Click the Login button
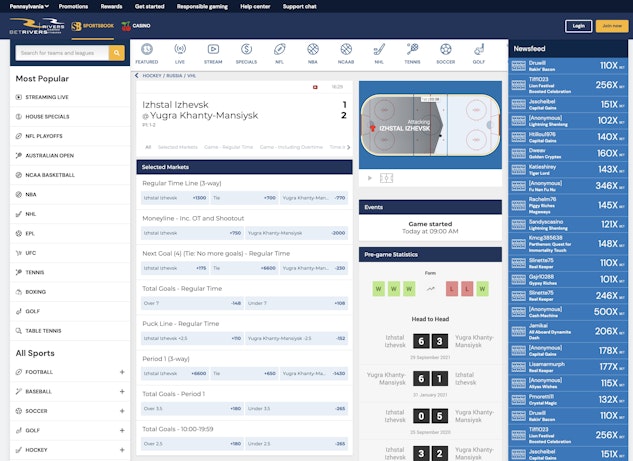 click(579, 26)
